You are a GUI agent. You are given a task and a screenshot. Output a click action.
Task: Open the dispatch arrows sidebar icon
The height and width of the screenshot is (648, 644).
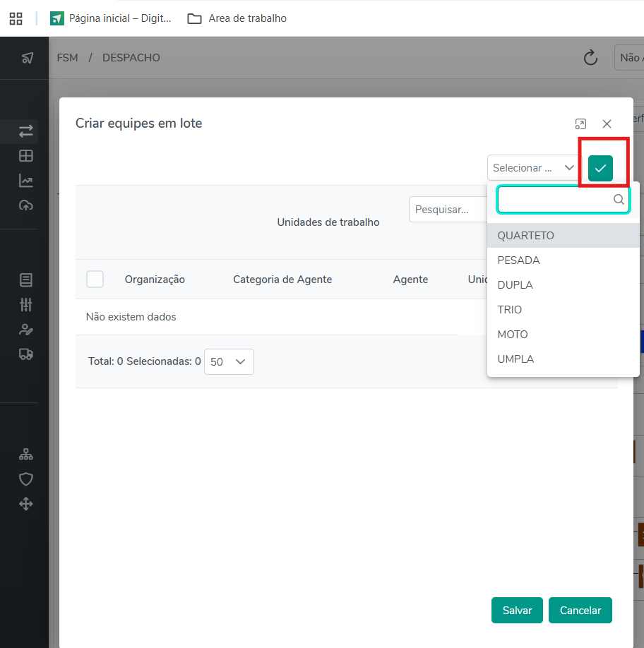[x=26, y=131]
